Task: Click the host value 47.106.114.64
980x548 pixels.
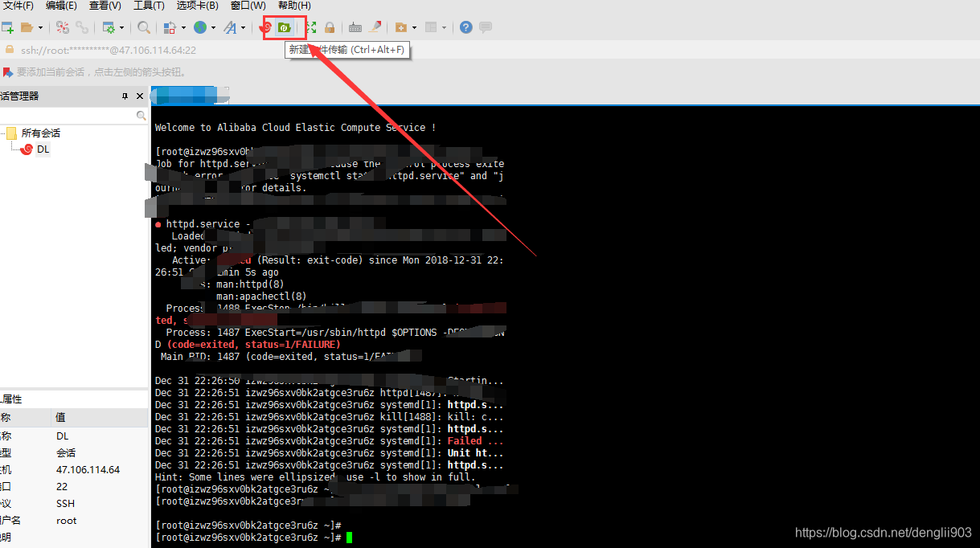Action: (88, 469)
